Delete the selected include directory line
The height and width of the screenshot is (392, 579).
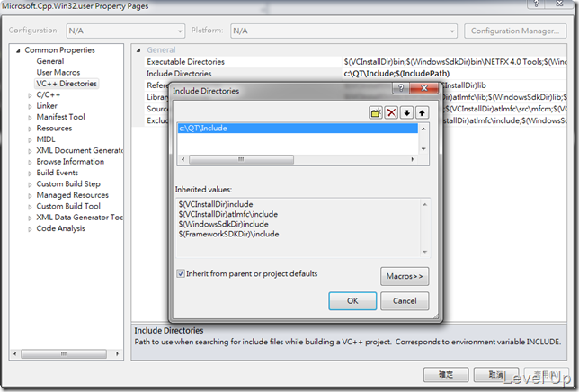pyautogui.click(x=391, y=112)
